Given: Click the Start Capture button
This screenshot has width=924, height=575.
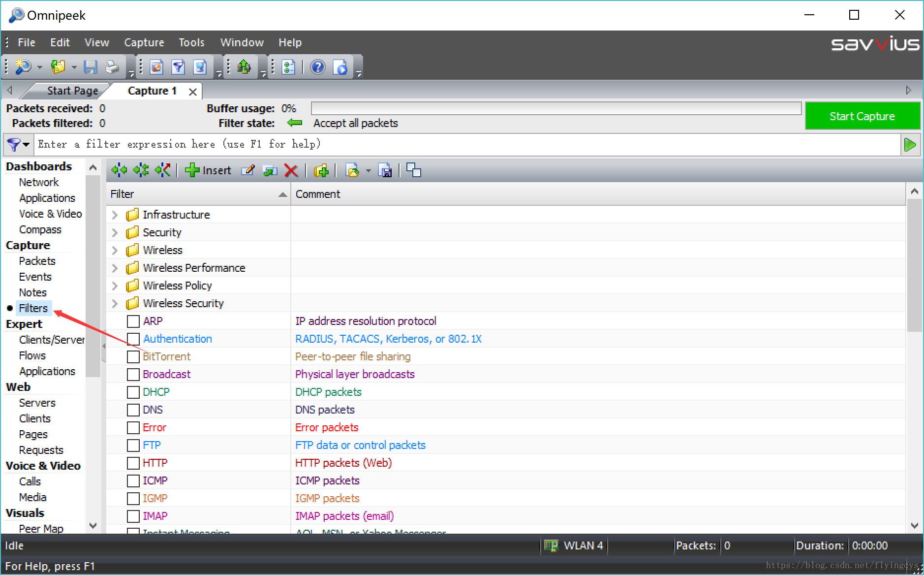Looking at the screenshot, I should tap(862, 116).
